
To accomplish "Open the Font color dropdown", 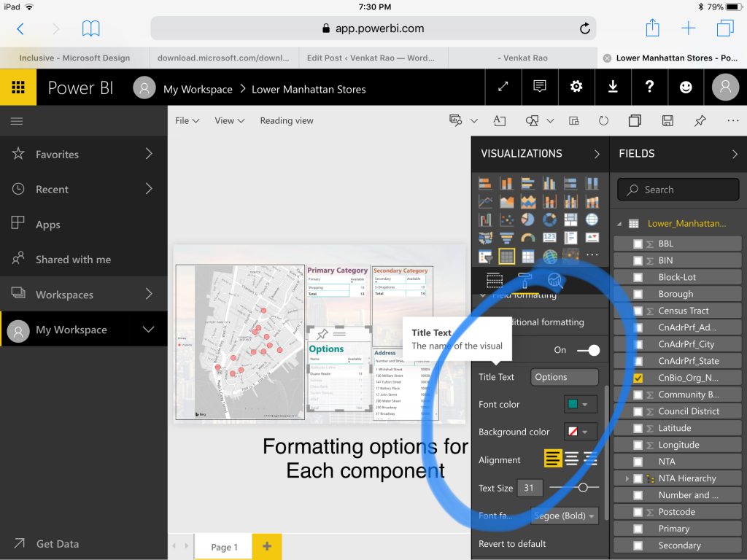I will coord(581,404).
